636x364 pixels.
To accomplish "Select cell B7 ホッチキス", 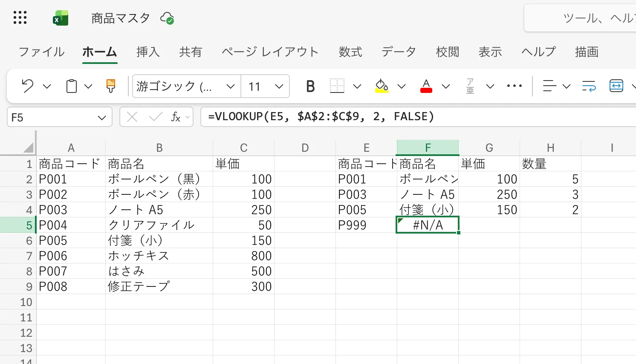I will point(159,256).
